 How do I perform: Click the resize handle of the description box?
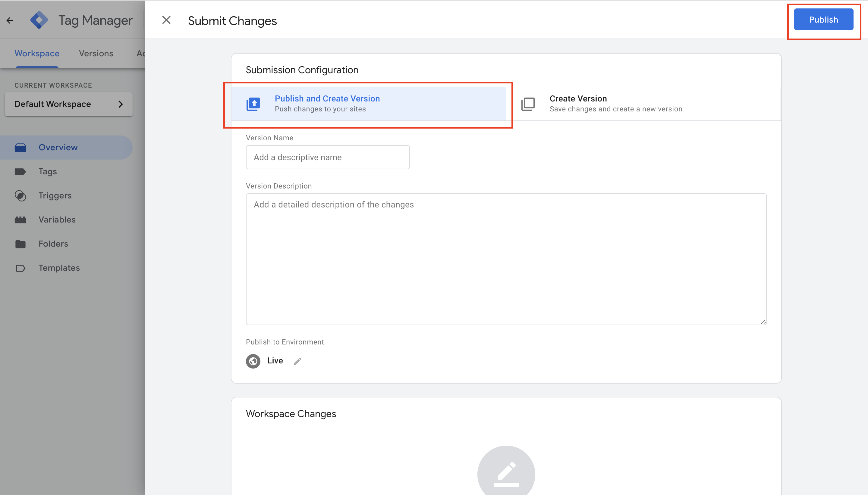[763, 322]
